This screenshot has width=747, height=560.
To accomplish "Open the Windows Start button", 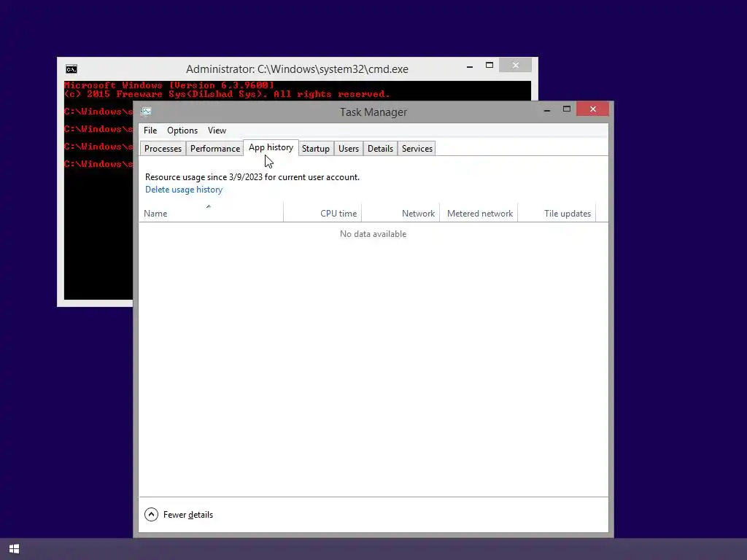I will pos(15,549).
